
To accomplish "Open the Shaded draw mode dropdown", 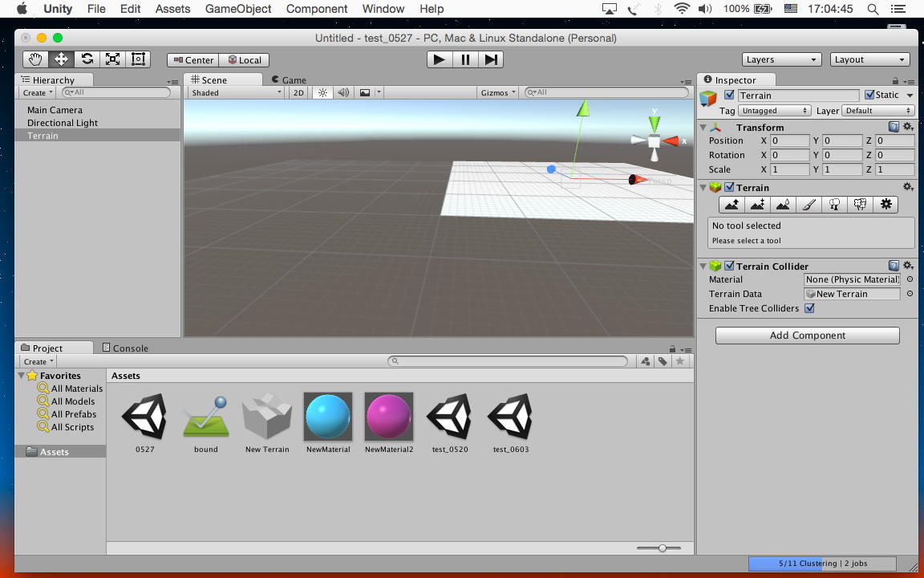I will click(x=237, y=92).
